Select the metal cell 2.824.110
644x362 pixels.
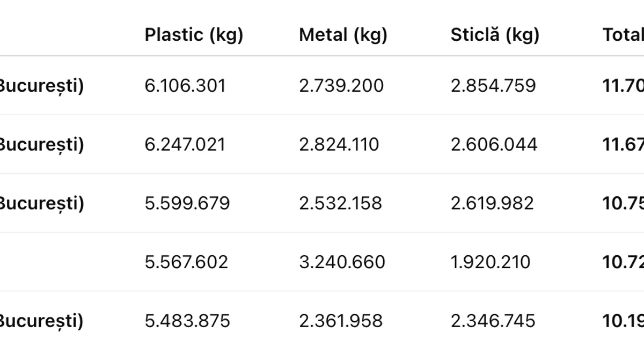pyautogui.click(x=339, y=145)
